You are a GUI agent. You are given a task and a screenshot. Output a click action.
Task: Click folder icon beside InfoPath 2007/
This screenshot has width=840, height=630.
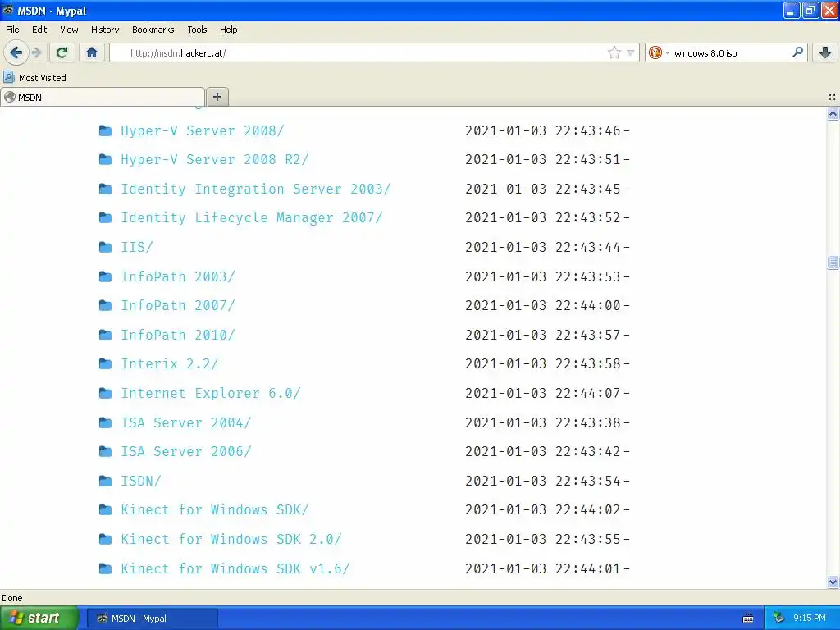[106, 305]
